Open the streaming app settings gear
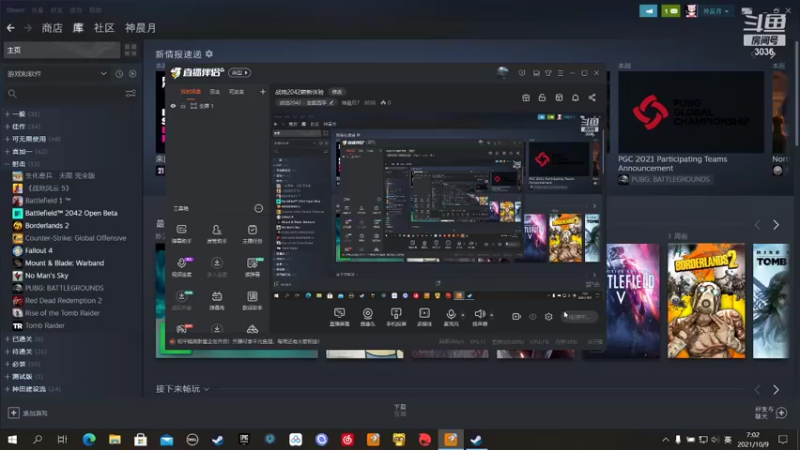 [548, 317]
